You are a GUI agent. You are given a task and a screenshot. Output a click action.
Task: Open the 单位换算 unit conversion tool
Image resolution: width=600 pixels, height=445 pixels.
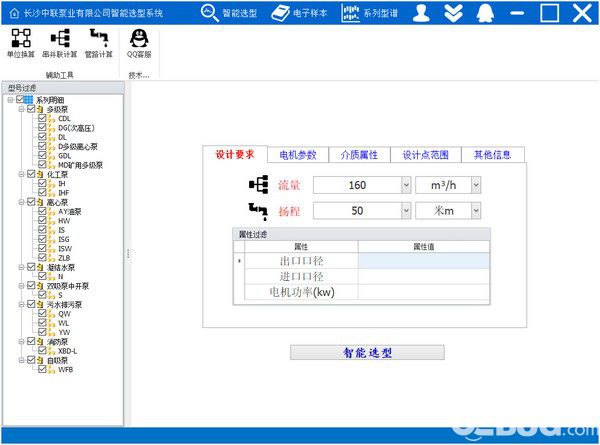21,43
